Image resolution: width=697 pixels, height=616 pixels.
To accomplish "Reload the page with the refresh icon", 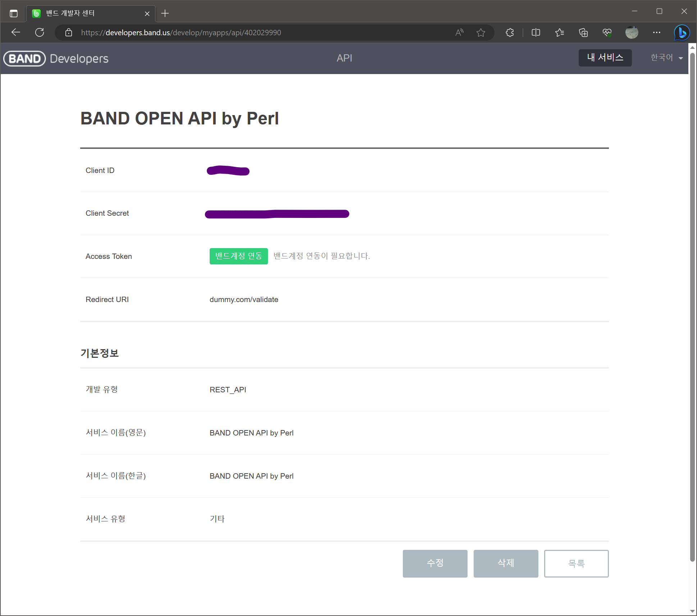I will pos(40,33).
